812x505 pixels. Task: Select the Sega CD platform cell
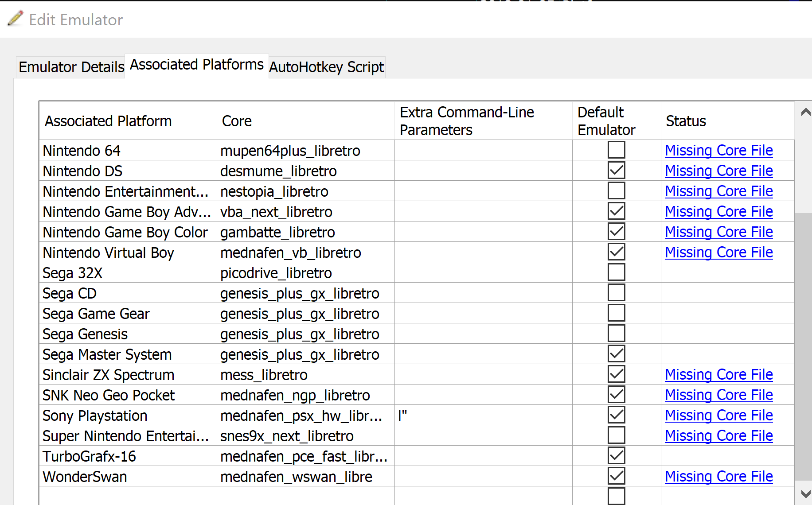pyautogui.click(x=128, y=293)
